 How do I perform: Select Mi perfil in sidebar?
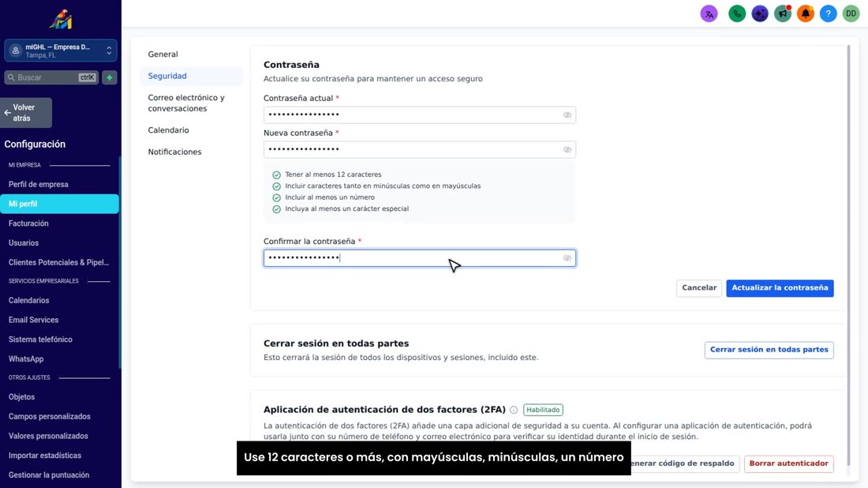(x=59, y=204)
